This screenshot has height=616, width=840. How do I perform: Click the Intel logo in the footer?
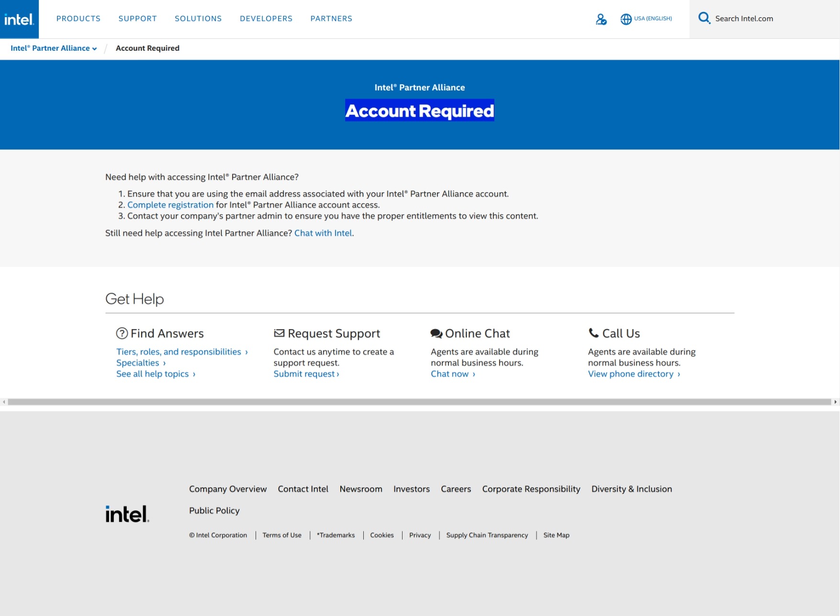click(127, 514)
